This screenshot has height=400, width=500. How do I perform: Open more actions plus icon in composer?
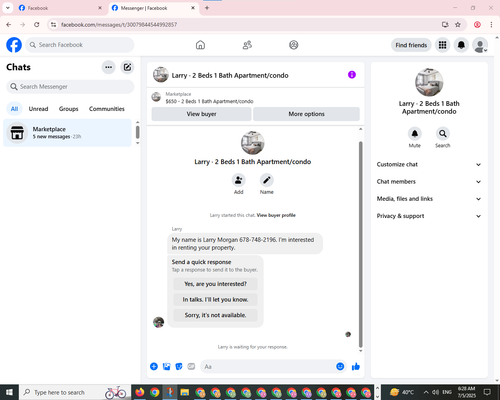point(154,367)
